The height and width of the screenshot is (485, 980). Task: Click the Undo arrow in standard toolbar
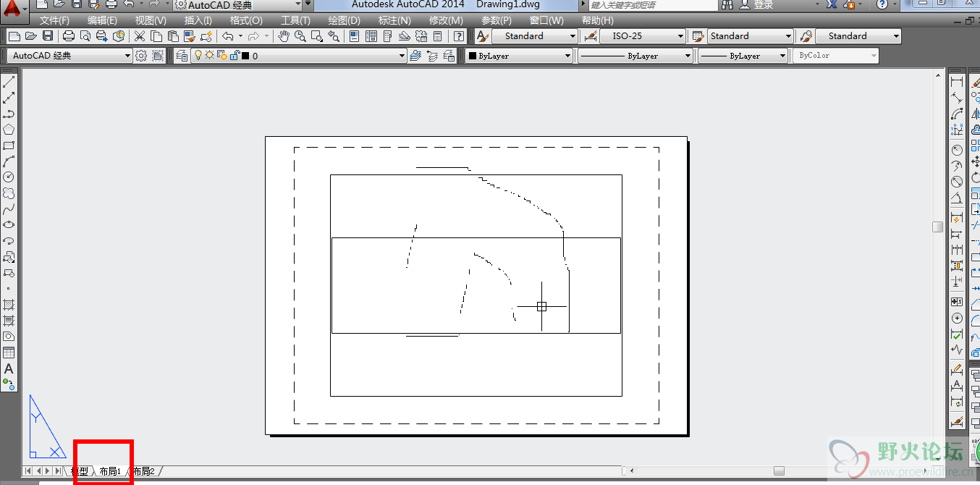[228, 36]
